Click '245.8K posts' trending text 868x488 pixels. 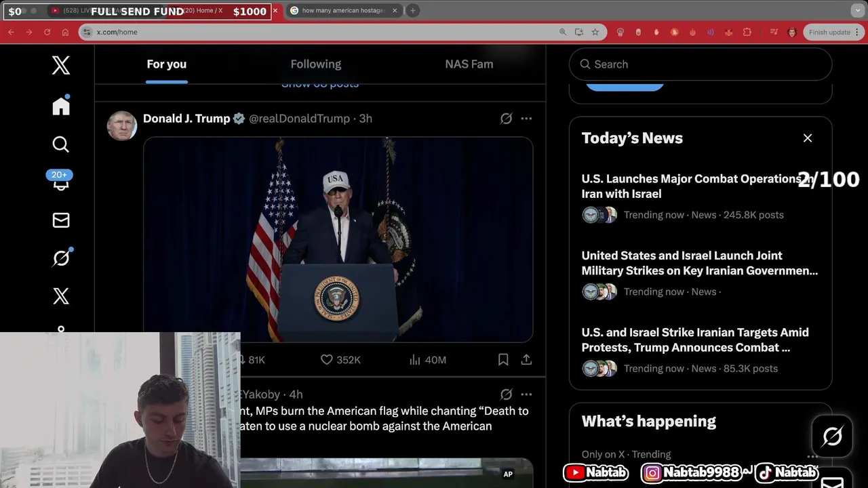coord(753,215)
